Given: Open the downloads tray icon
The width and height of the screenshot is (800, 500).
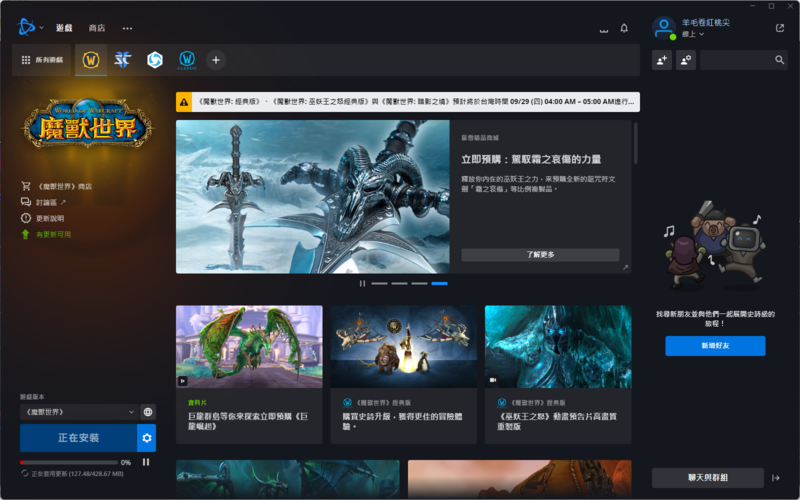Looking at the screenshot, I should pyautogui.click(x=604, y=29).
